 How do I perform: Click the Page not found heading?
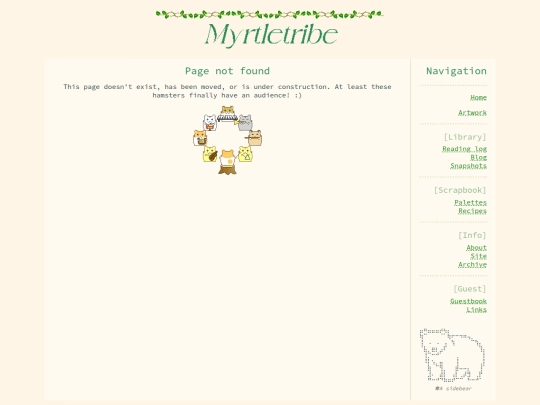227,71
